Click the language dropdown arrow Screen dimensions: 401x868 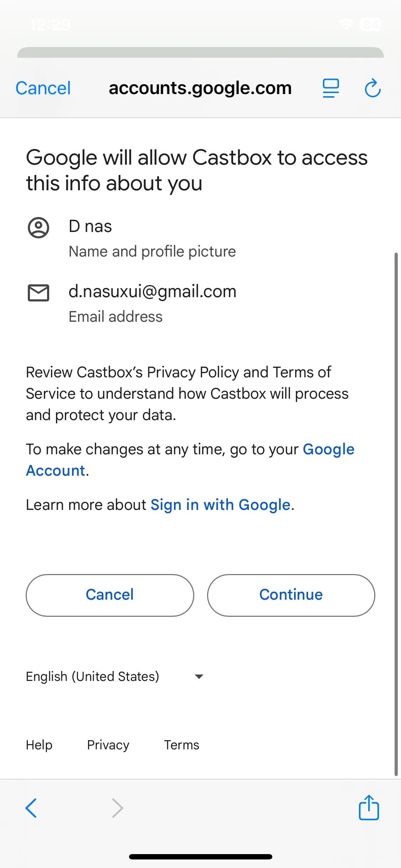pos(199,676)
